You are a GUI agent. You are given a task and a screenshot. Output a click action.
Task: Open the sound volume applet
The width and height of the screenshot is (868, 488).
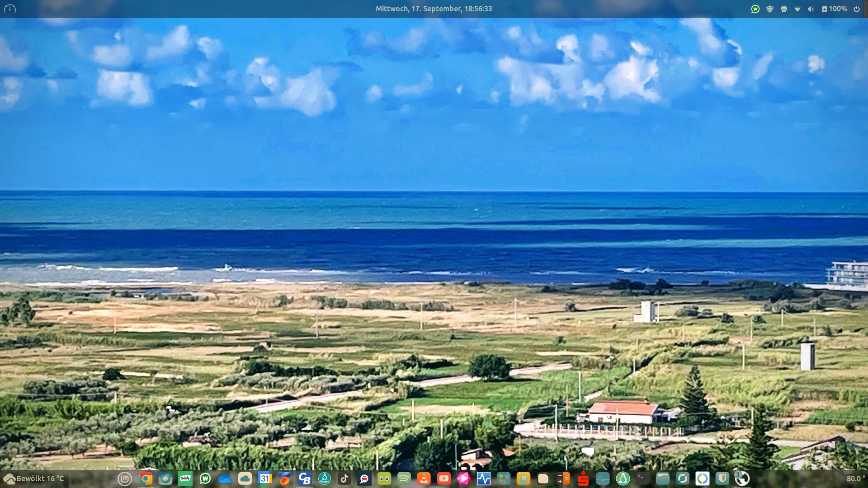pyautogui.click(x=811, y=9)
